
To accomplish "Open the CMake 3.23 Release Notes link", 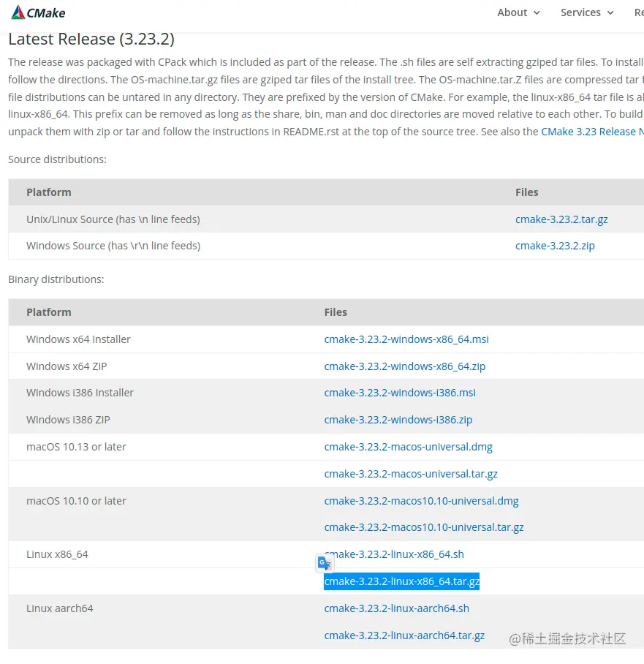I will point(592,132).
